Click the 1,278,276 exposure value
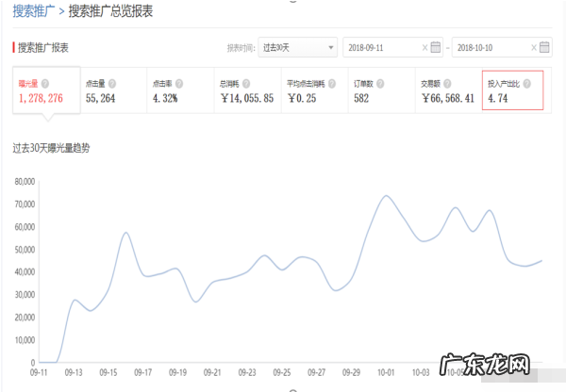566x392 pixels. point(41,98)
